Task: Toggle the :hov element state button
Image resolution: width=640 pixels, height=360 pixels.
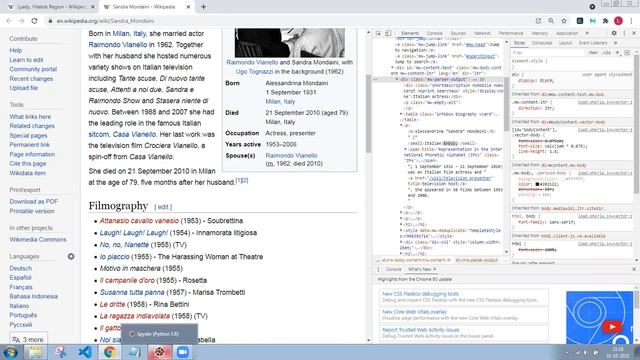Action: (593, 53)
